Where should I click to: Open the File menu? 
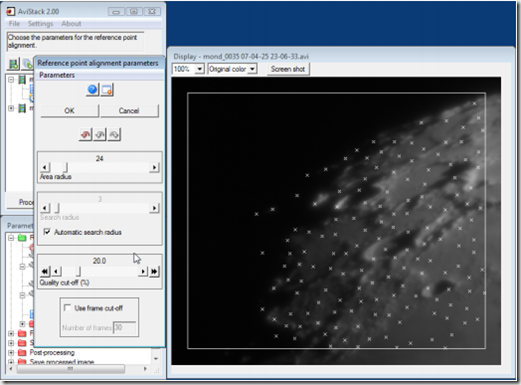tap(14, 24)
